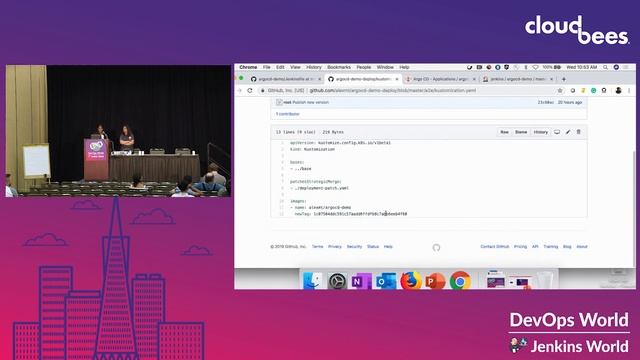Click the pencil edit file icon
This screenshot has height=360, width=640.
click(x=568, y=132)
